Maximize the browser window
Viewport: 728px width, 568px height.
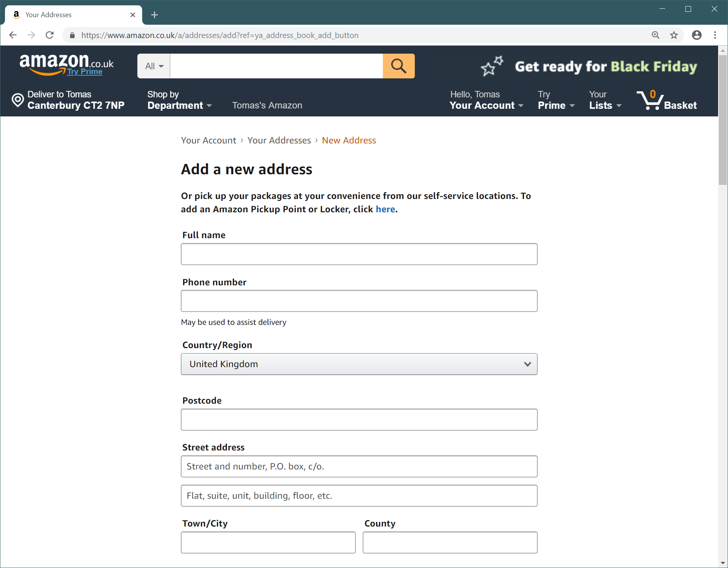[688, 9]
